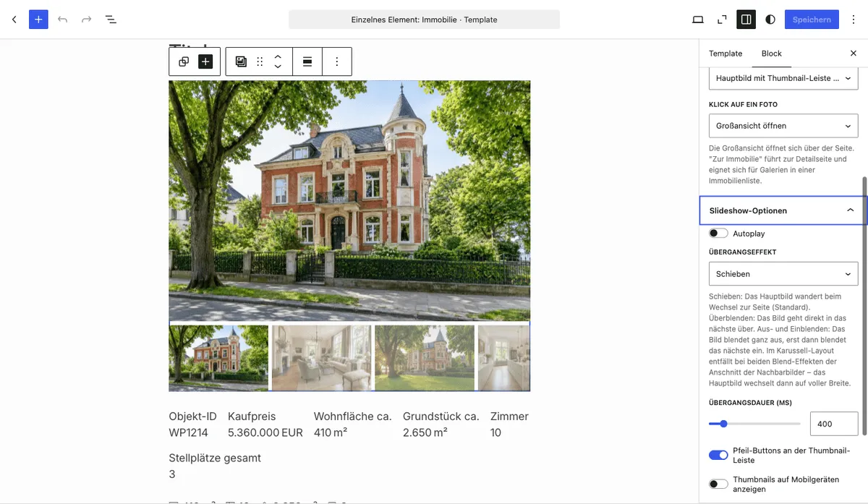Image resolution: width=868 pixels, height=504 pixels.
Task: Click the gallery block type icon
Action: pyautogui.click(x=241, y=61)
